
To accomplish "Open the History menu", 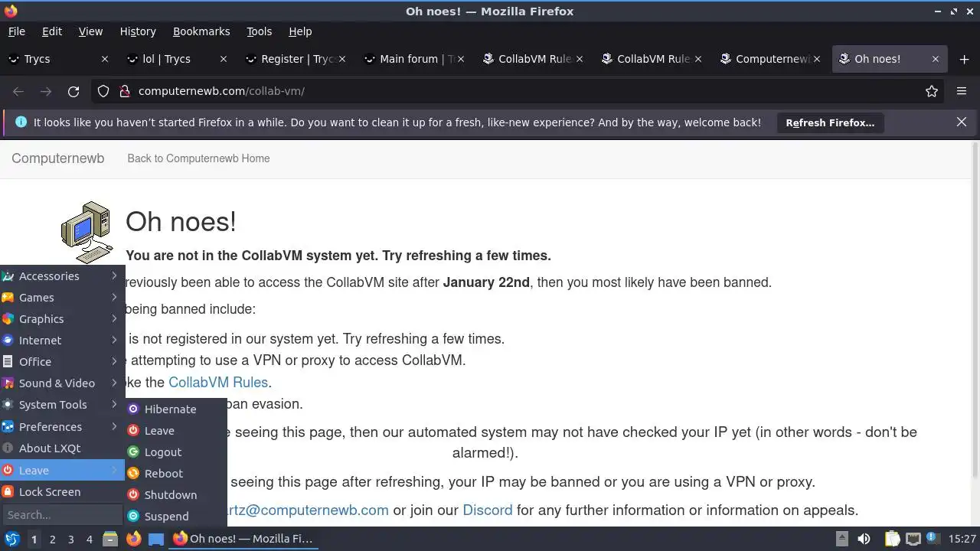I will tap(138, 31).
